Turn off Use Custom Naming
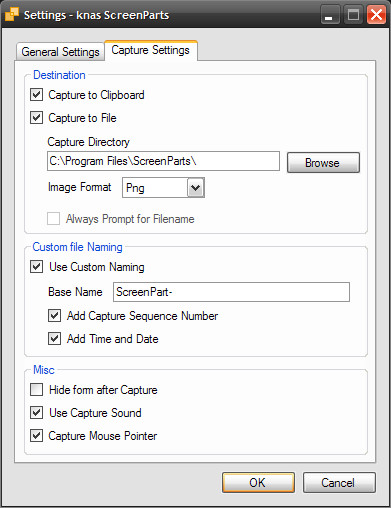 [36, 267]
